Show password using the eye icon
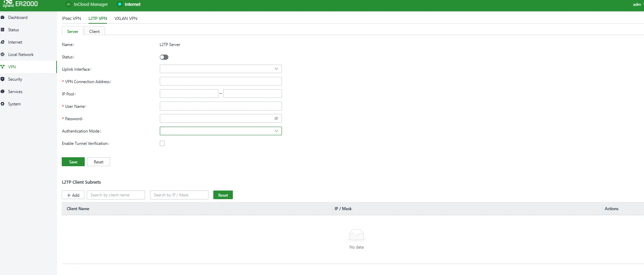The image size is (644, 275). coord(276,118)
